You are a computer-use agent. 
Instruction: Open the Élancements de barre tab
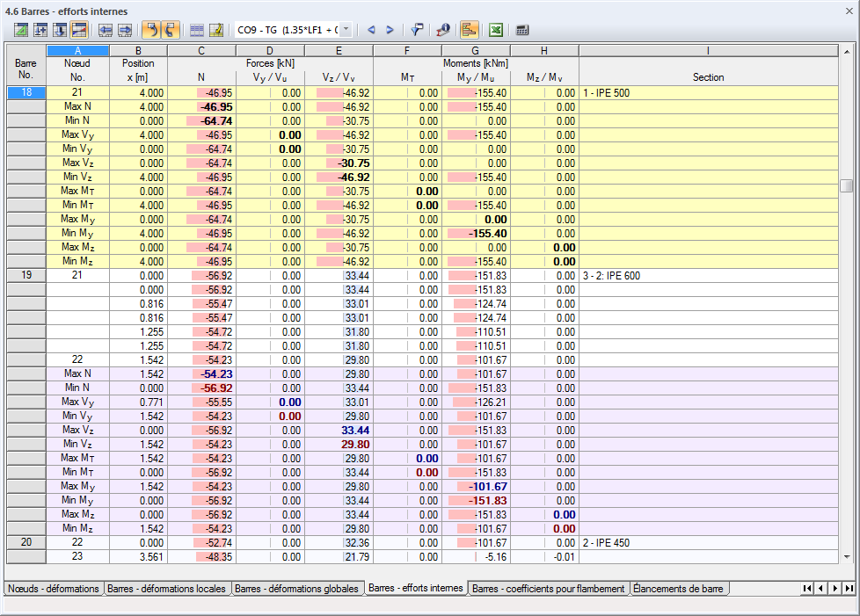point(678,589)
